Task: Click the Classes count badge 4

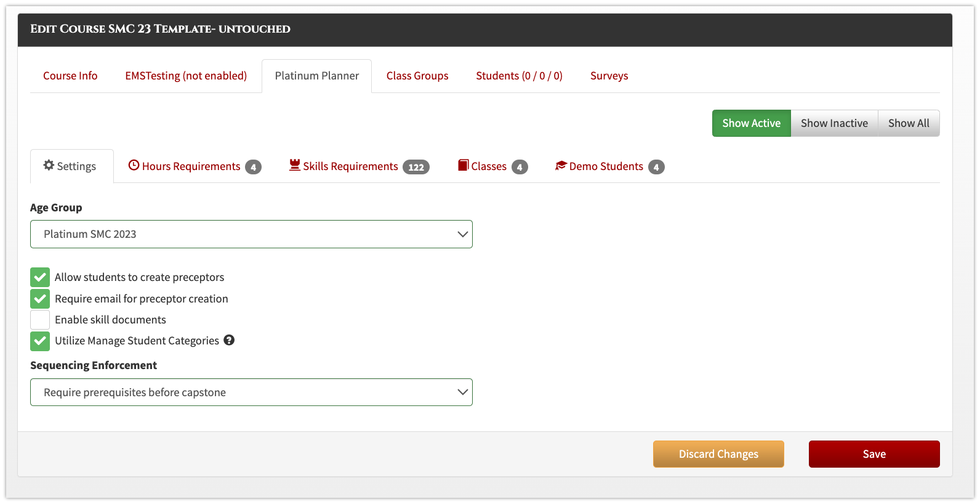Action: (520, 167)
